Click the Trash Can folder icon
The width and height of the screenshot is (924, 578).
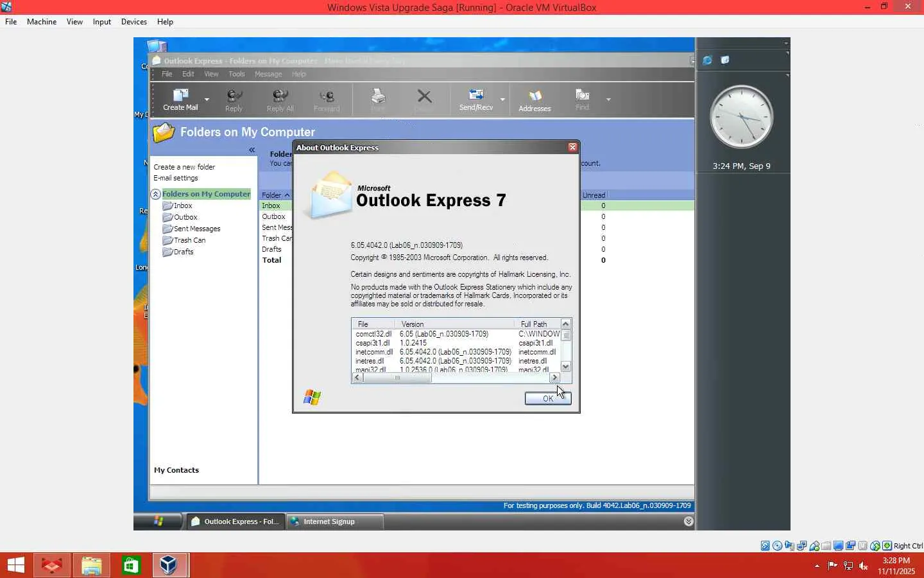[x=167, y=240]
